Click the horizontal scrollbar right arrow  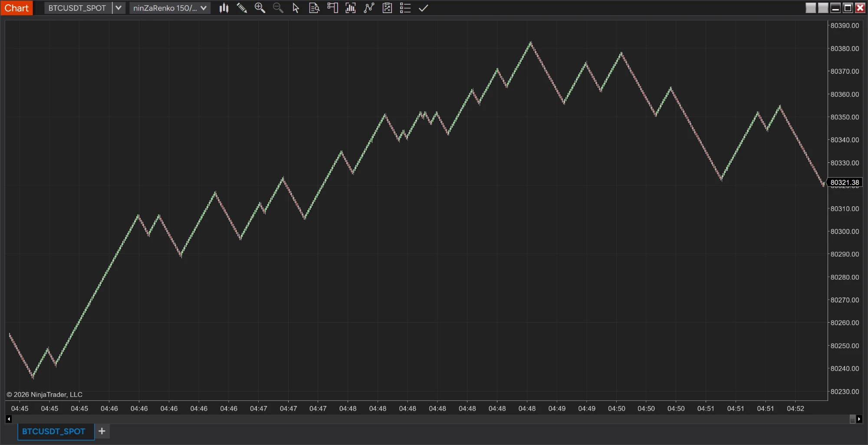tap(859, 419)
